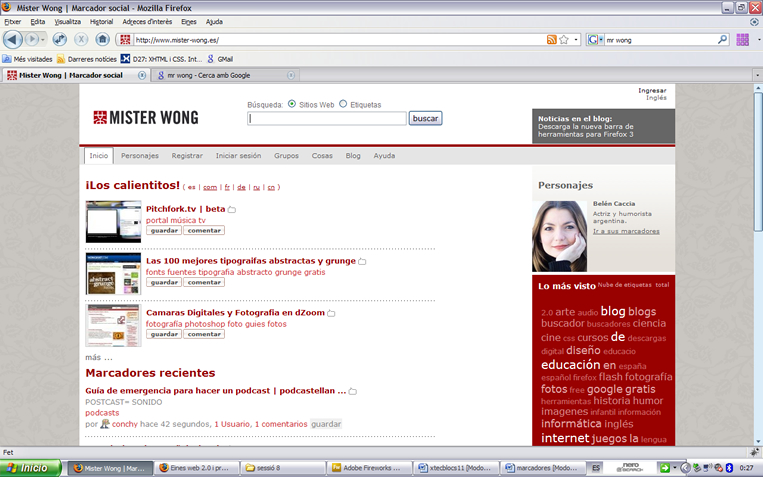Open the 'Historial' menu
763x477 pixels.
click(x=101, y=21)
